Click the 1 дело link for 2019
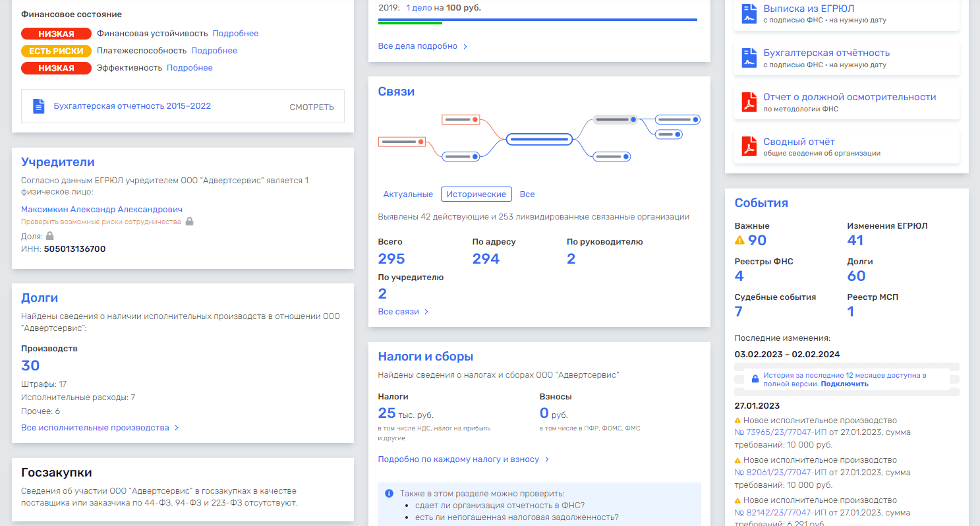980x526 pixels. click(419, 8)
